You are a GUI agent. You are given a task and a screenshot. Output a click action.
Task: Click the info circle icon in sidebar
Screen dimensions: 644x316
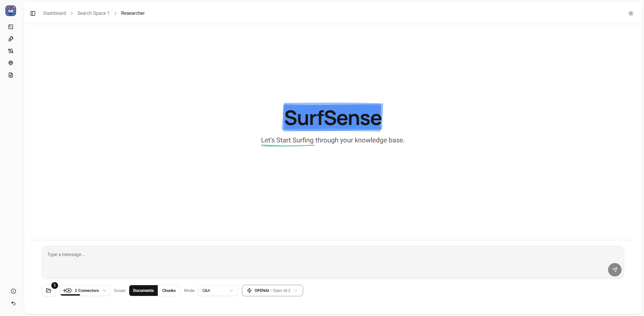(13, 291)
